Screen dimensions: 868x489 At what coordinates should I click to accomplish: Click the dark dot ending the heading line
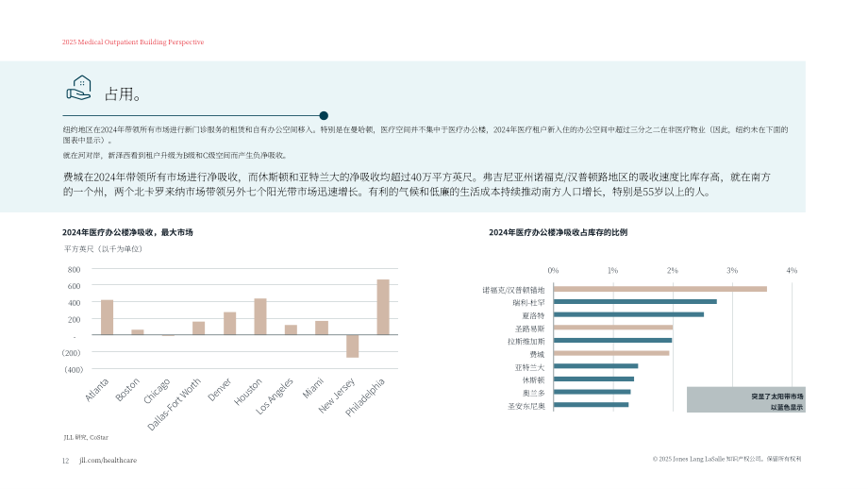coord(324,116)
